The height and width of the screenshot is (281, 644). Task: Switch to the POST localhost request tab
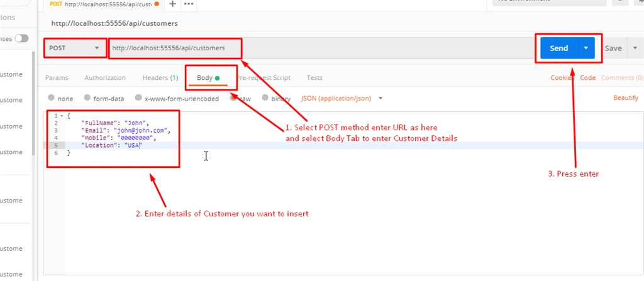click(100, 4)
